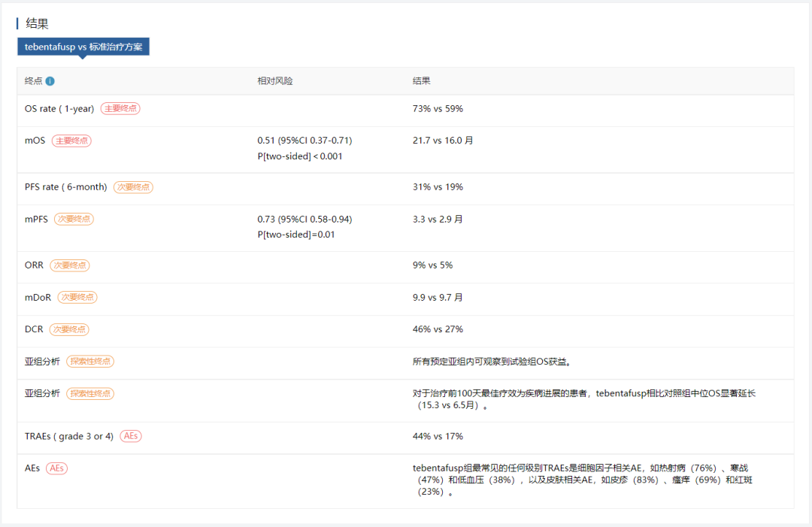
Task: Click the 31% vs 19% result
Action: [438, 187]
